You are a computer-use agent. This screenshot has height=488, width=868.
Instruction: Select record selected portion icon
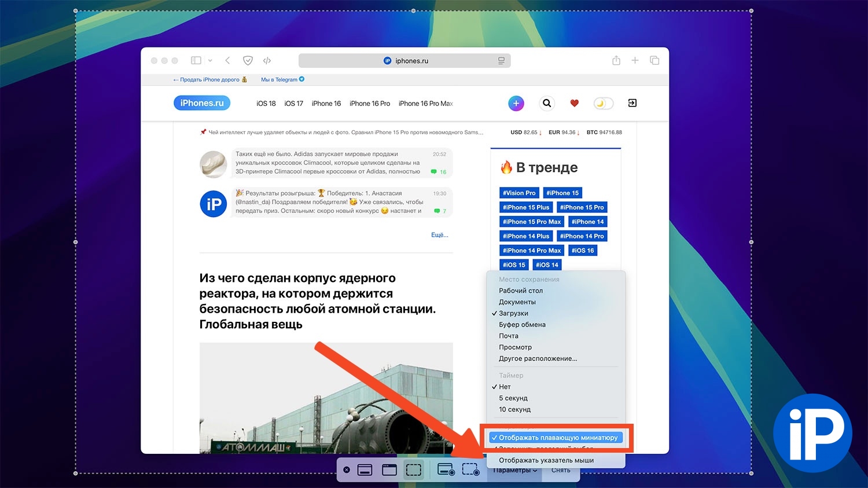(x=471, y=469)
